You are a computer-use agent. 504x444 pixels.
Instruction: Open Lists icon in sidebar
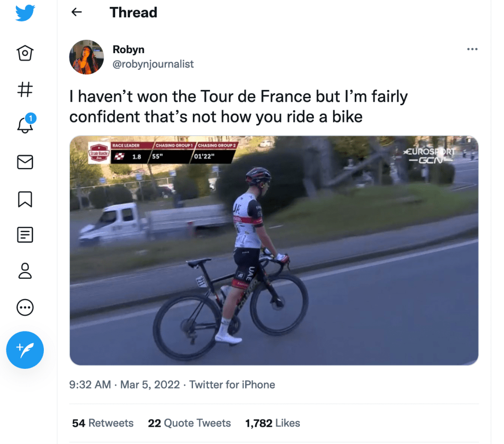pos(25,235)
